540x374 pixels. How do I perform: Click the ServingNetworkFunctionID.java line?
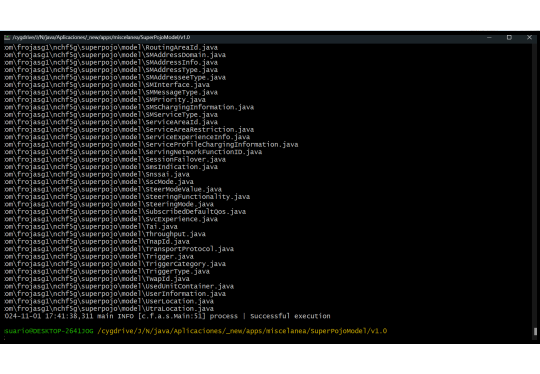pyautogui.click(x=133, y=152)
